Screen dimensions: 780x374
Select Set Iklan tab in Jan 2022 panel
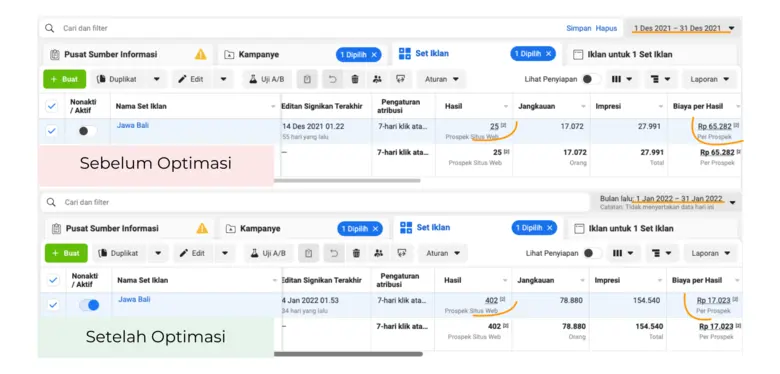click(x=478, y=228)
